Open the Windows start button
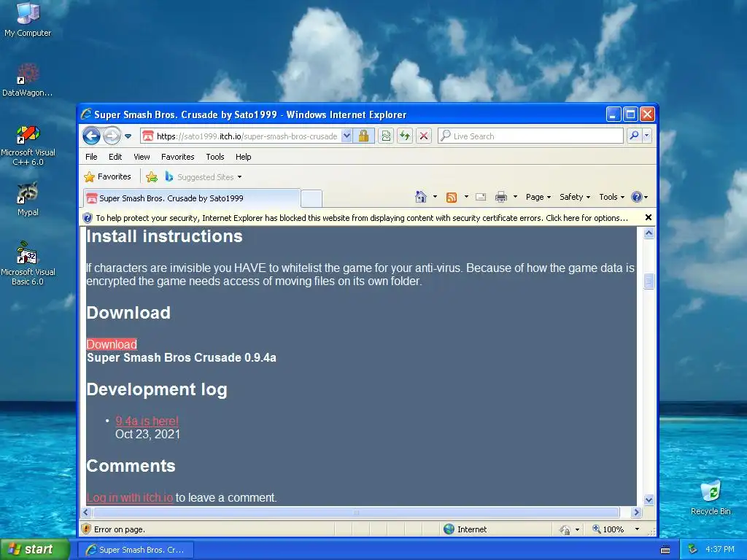The height and width of the screenshot is (560, 747). 35,549
